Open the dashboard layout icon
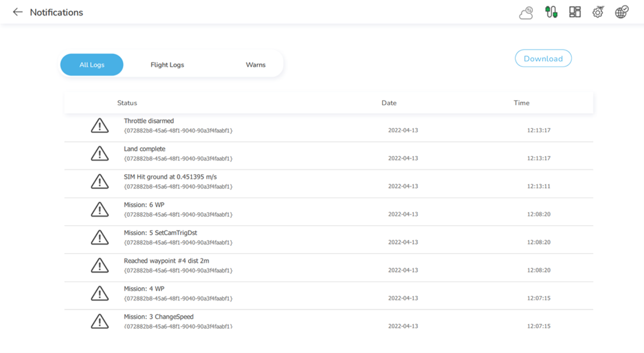The height and width of the screenshot is (353, 644). (x=575, y=12)
